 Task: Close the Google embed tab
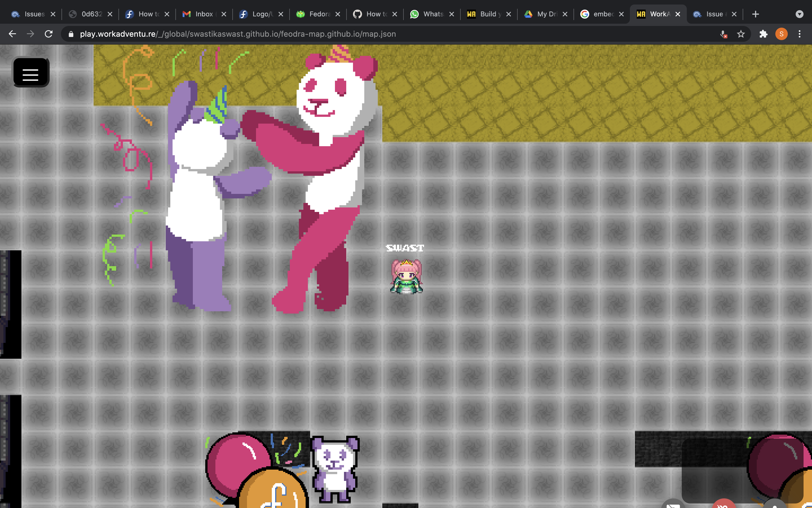[621, 14]
